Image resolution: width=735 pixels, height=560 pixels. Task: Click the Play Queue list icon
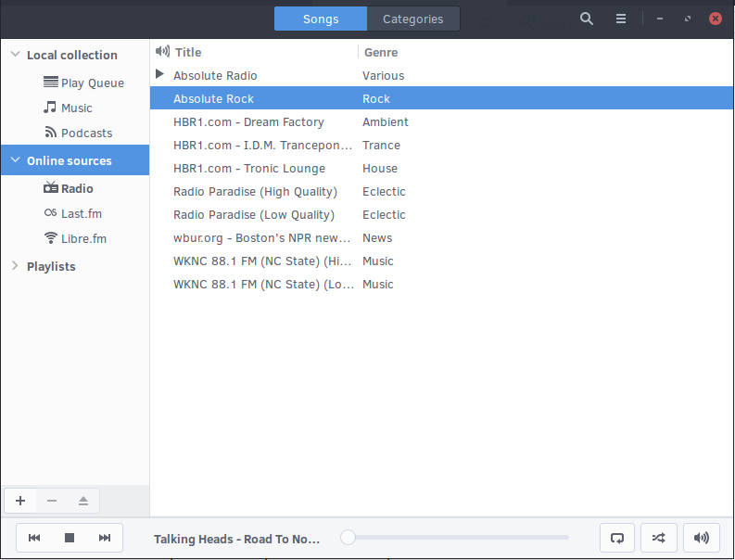click(51, 83)
